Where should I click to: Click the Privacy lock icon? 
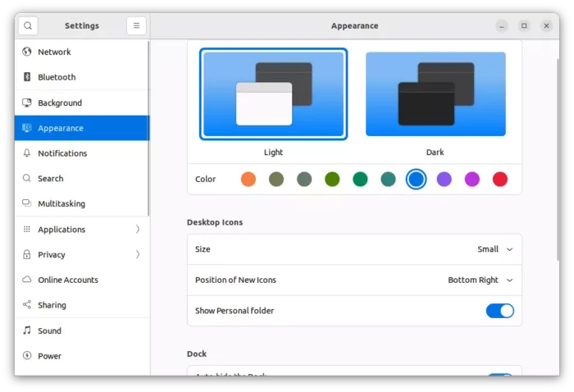(x=27, y=254)
